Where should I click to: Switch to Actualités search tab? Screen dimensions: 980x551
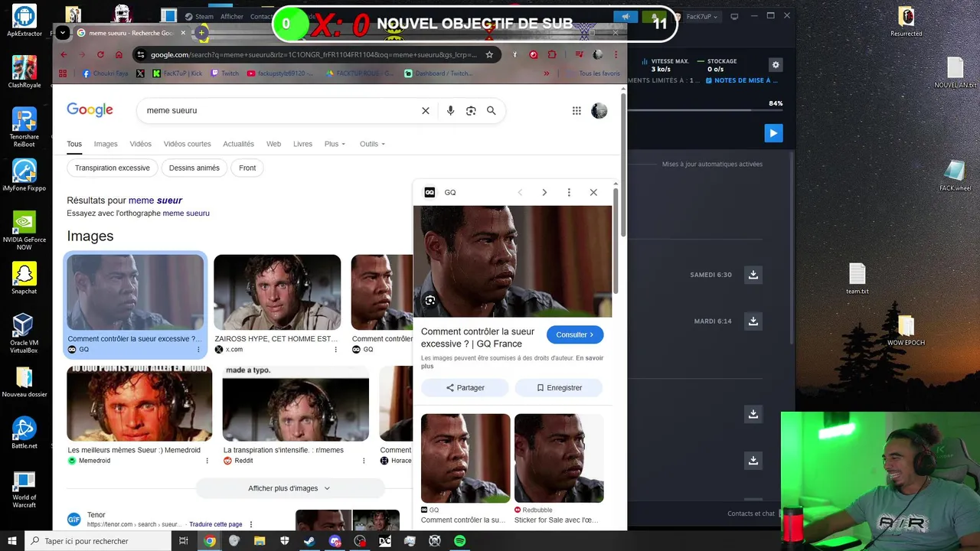click(x=238, y=144)
